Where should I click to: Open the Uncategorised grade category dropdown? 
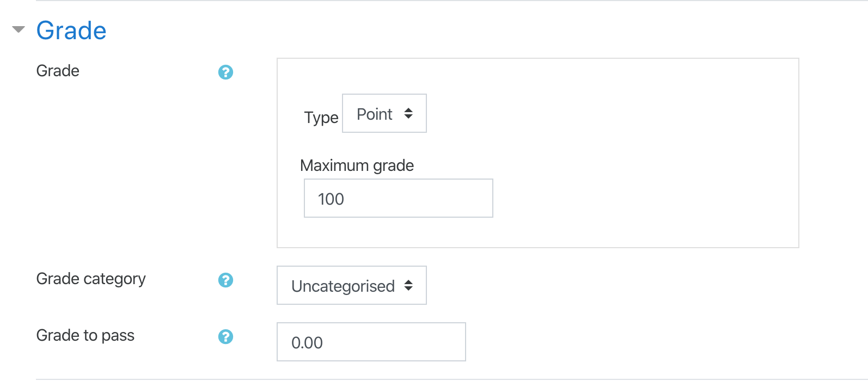[352, 285]
